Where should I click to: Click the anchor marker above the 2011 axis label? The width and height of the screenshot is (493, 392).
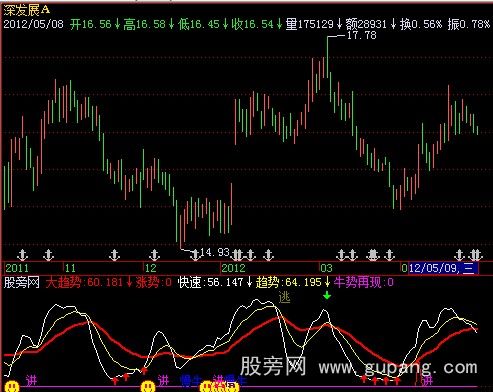(x=22, y=255)
